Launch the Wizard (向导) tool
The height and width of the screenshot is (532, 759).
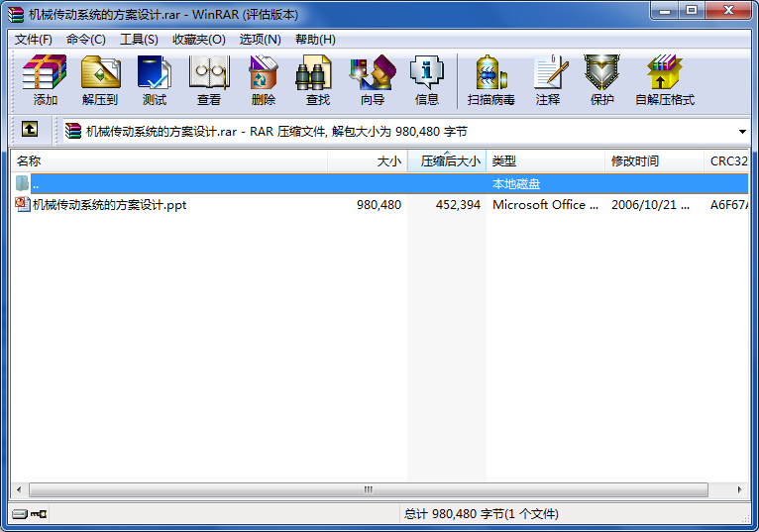point(373,80)
